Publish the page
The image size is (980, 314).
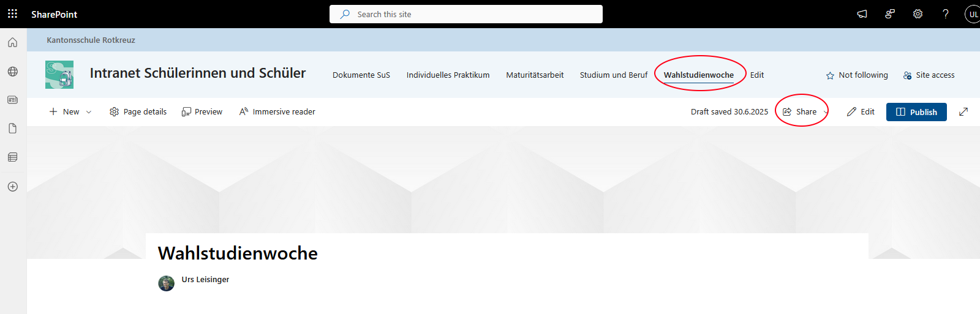[916, 112]
